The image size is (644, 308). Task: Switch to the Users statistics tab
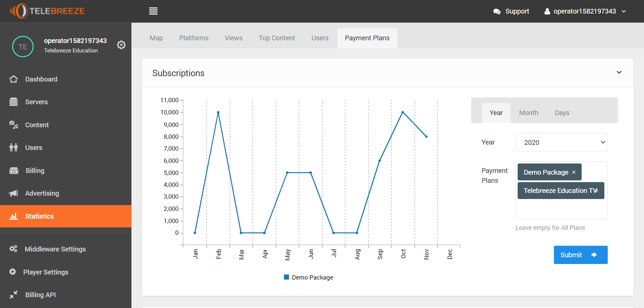pyautogui.click(x=320, y=38)
